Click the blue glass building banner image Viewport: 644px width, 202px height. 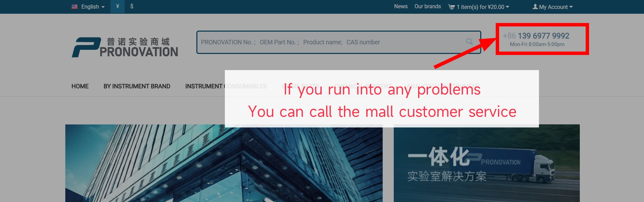pos(224,163)
